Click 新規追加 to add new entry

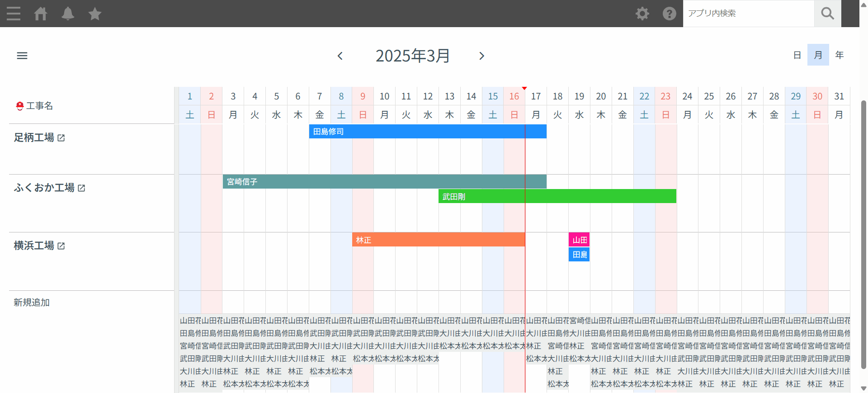click(32, 303)
